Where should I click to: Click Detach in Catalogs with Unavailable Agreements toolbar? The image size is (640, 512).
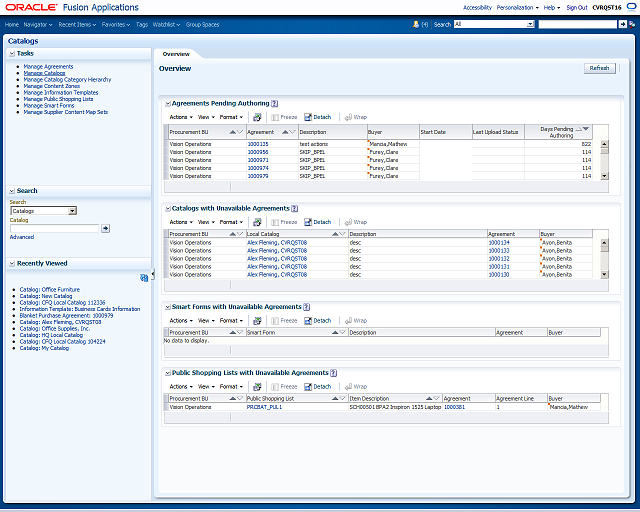point(318,222)
